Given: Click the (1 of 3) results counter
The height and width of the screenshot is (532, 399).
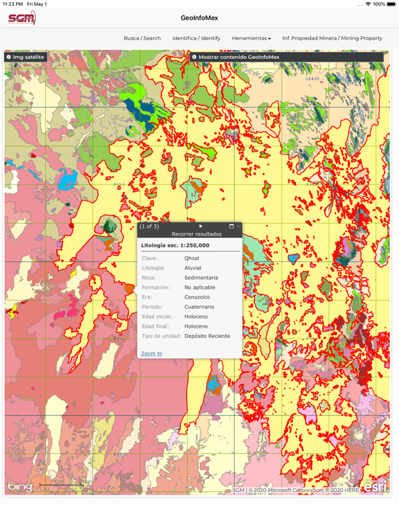Looking at the screenshot, I should click(x=150, y=227).
